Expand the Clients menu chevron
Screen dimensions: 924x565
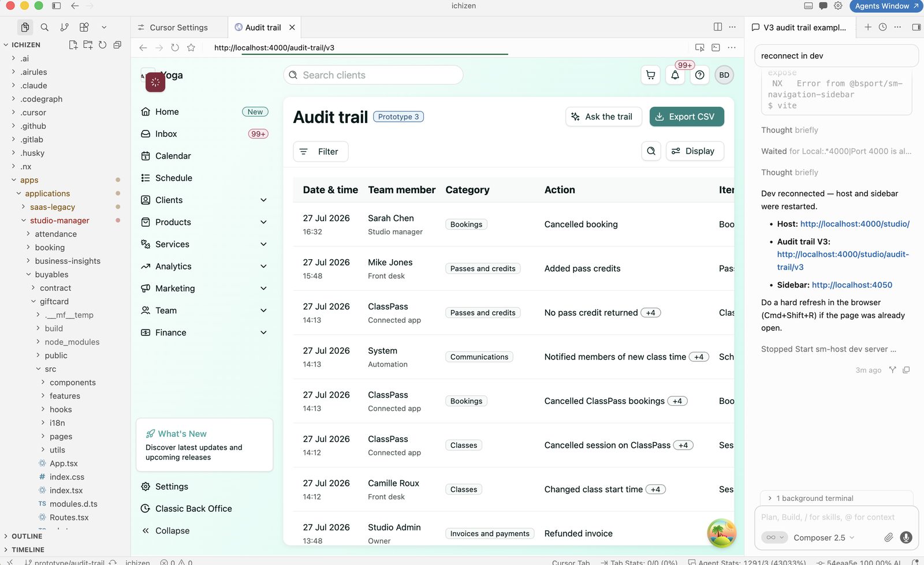point(263,200)
